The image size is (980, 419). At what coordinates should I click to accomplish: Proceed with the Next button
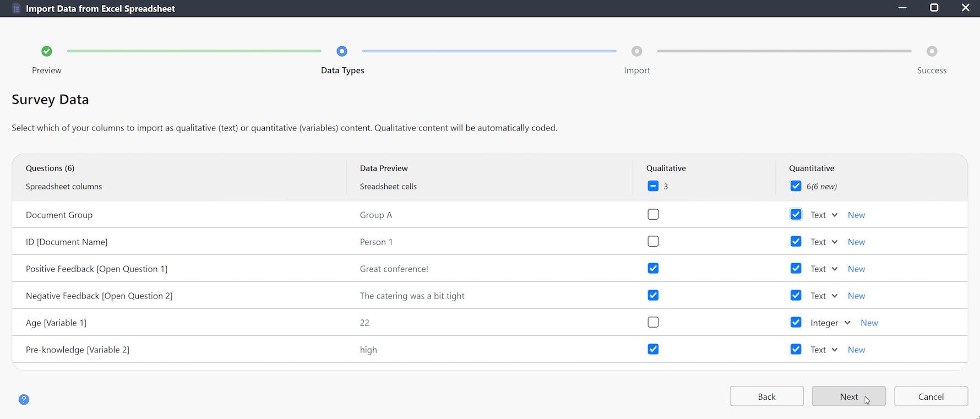click(x=849, y=396)
